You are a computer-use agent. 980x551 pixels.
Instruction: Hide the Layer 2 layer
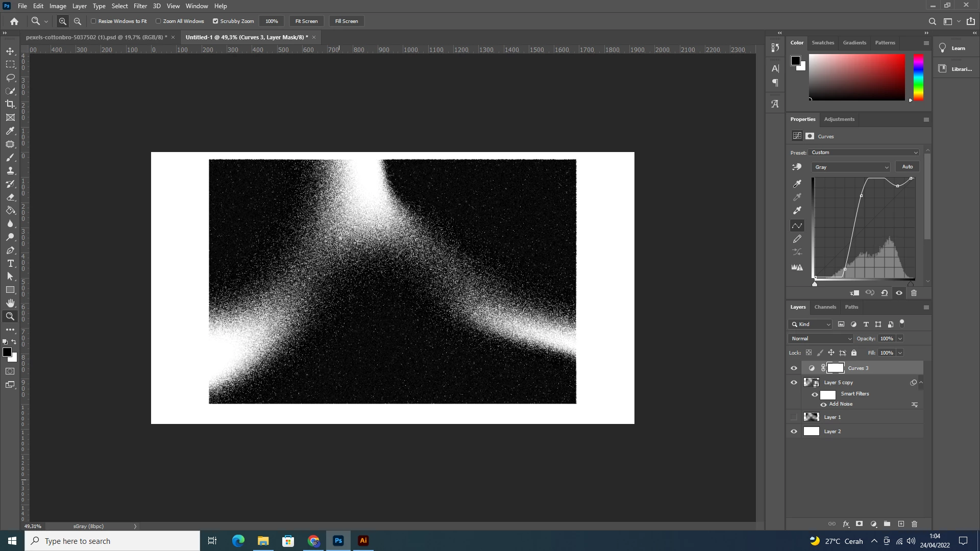click(x=794, y=432)
